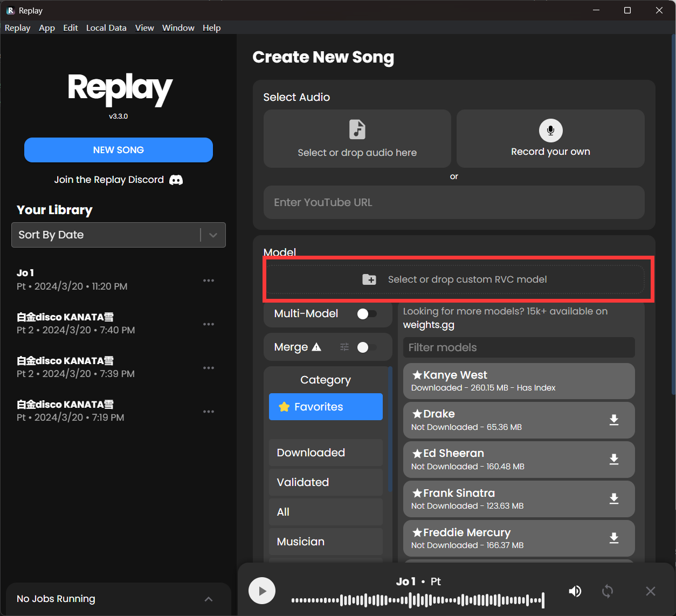The height and width of the screenshot is (616, 676).
Task: Click the Enter YouTube URL field
Action: tap(454, 202)
